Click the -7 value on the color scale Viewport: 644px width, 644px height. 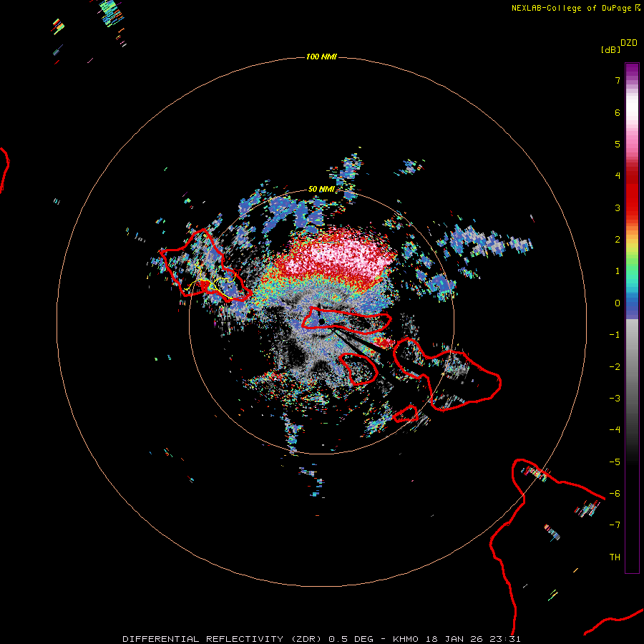(x=615, y=525)
